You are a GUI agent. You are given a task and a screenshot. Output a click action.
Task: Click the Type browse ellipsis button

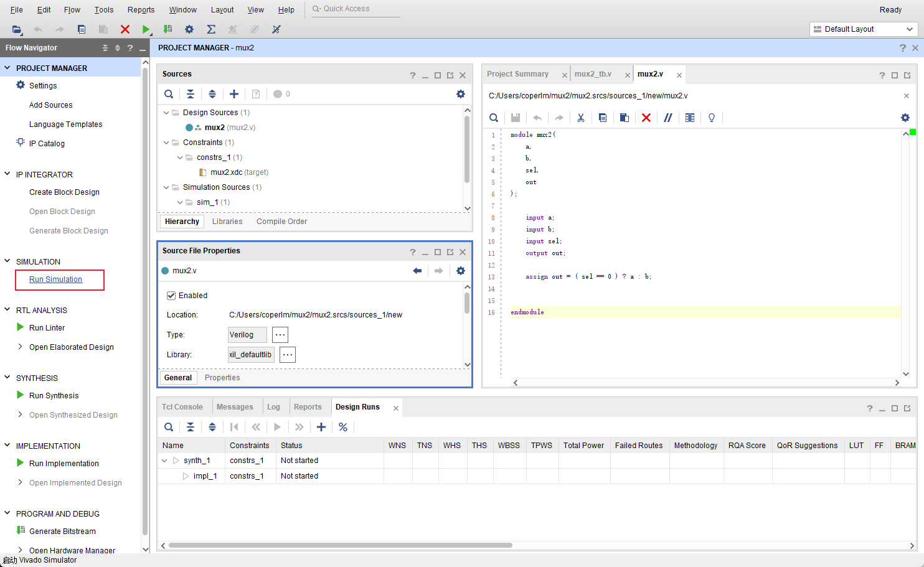[280, 335]
